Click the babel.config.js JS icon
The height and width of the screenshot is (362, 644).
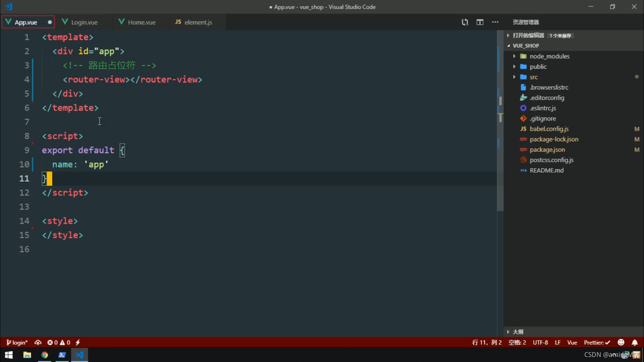(x=523, y=129)
